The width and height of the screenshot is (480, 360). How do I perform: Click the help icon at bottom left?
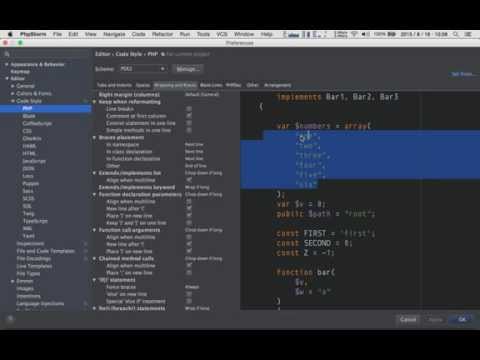pos(10,319)
